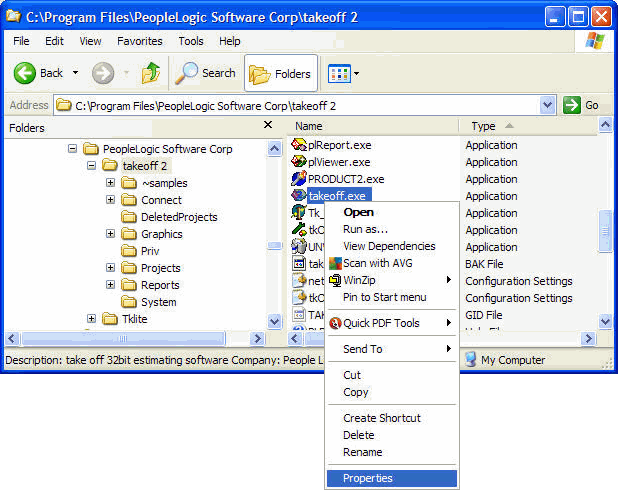Expand the Connect folder node
Image resolution: width=618 pixels, height=492 pixels.
pyautogui.click(x=111, y=199)
